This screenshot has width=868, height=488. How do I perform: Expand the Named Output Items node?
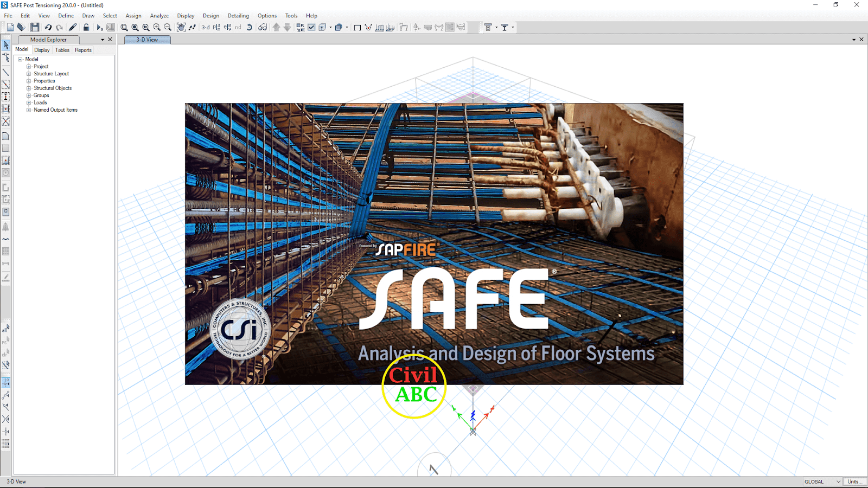coord(29,110)
